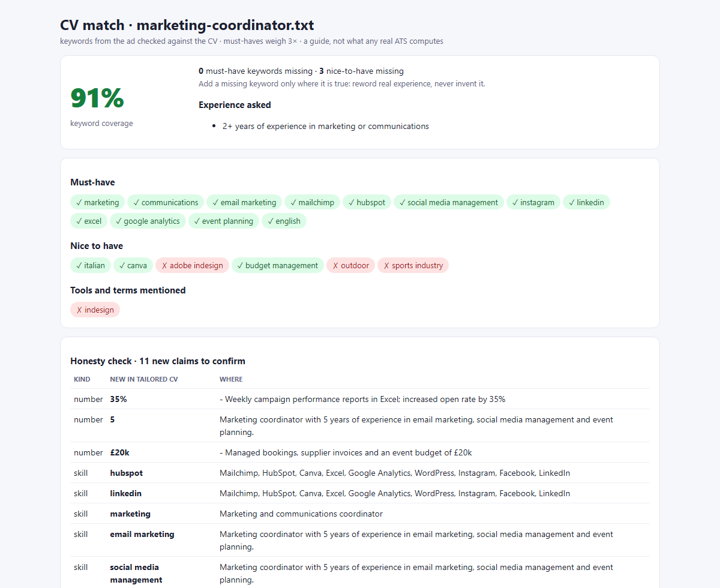
Task: Select the 'Add a missing keyword only where it is true' note
Action: [x=342, y=84]
